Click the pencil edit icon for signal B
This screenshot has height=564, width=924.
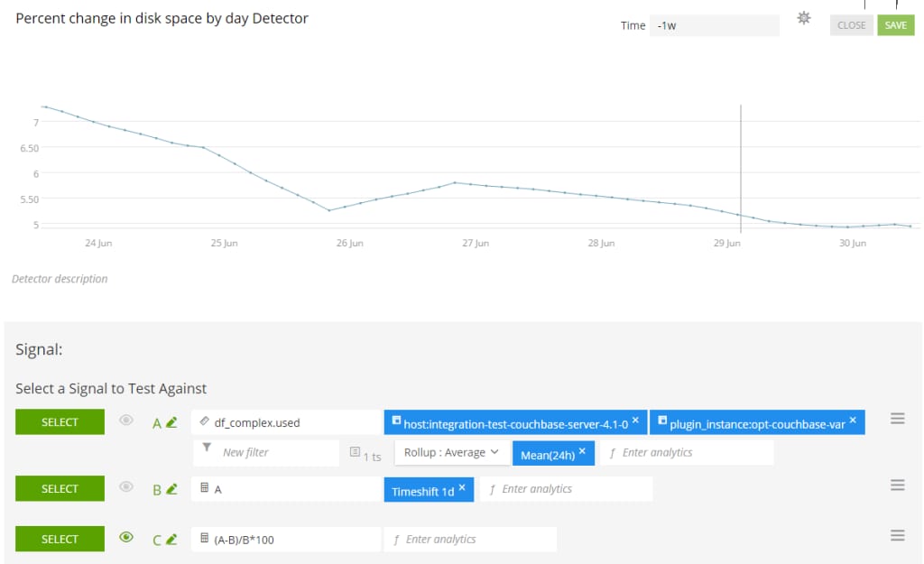coord(171,490)
